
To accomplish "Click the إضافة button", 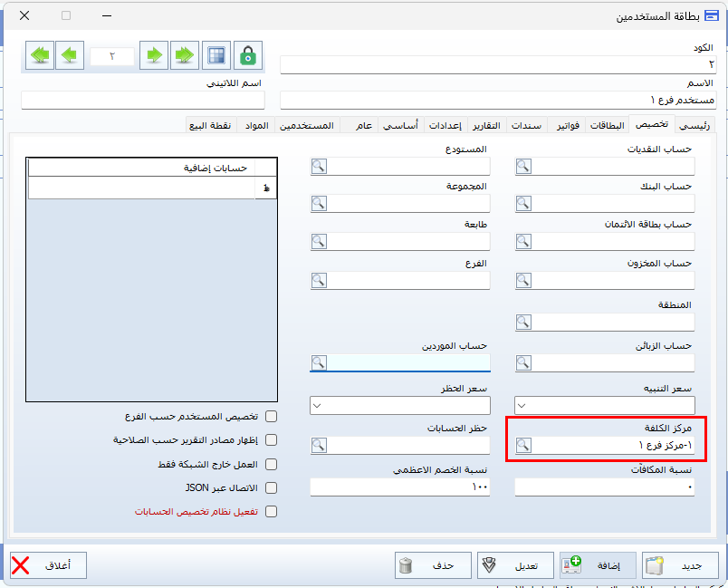I will [x=597, y=565].
